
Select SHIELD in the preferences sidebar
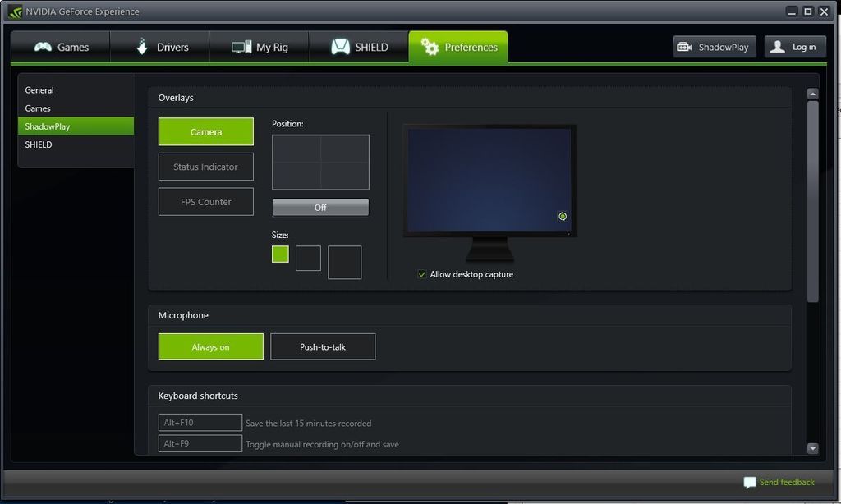tap(76, 144)
